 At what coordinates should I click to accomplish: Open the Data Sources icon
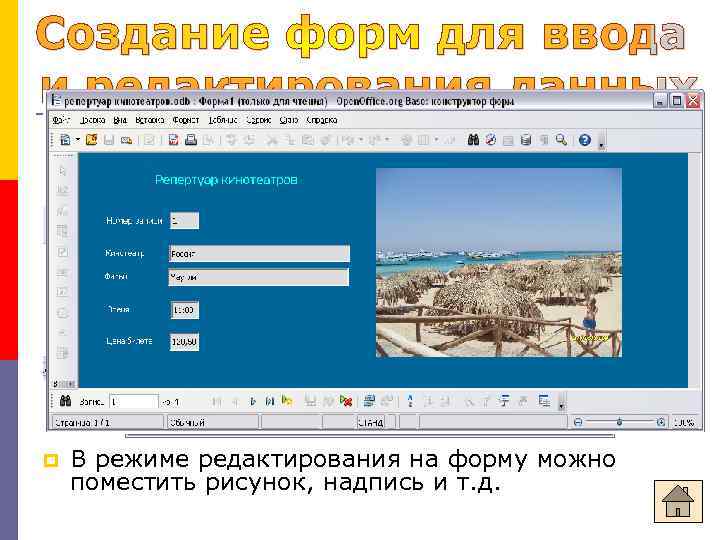point(526,140)
